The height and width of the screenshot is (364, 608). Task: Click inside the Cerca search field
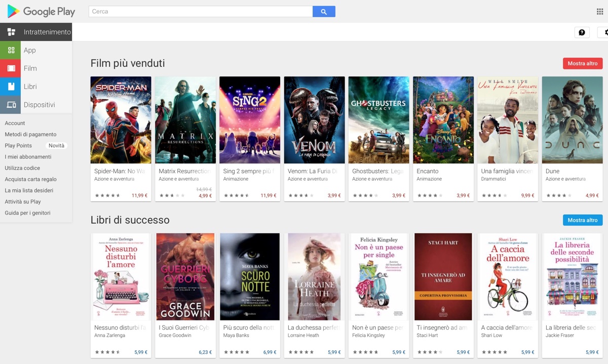(x=198, y=11)
